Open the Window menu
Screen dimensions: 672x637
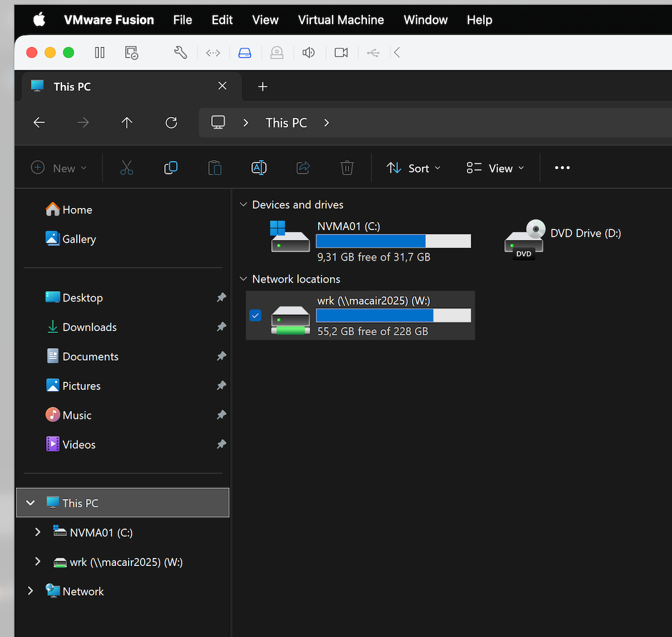coord(426,20)
